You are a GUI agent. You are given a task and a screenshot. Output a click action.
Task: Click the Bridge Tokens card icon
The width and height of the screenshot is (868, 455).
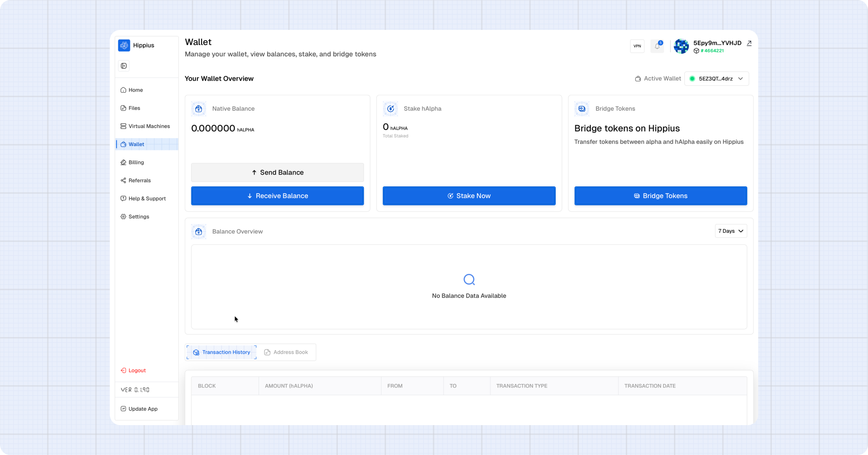coord(582,109)
